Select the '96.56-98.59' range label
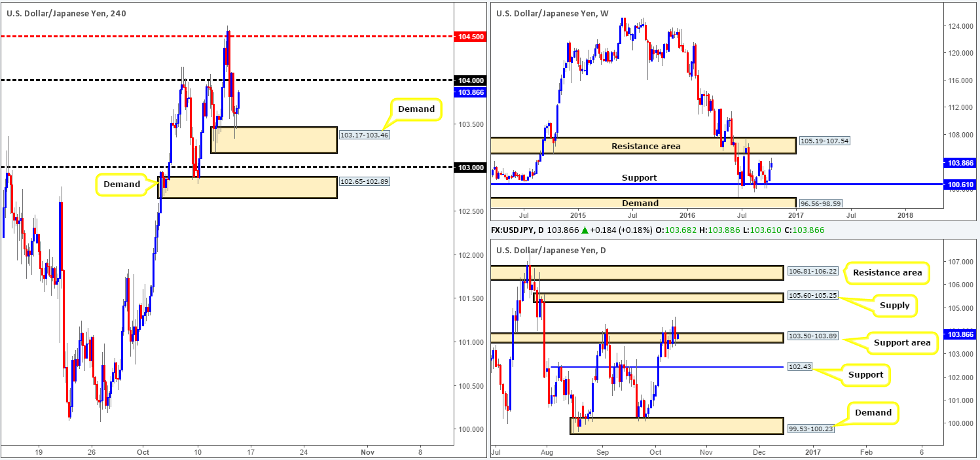Screen dimensions: 980x460 click(x=820, y=203)
